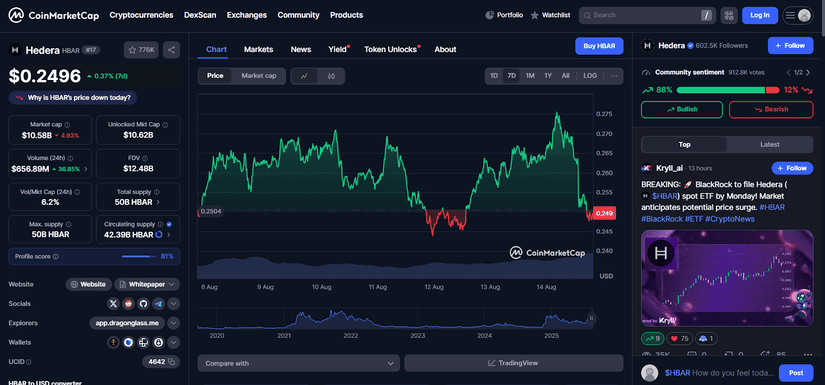Select the 1M time range
Screen dimensions: 825x385
(530, 76)
